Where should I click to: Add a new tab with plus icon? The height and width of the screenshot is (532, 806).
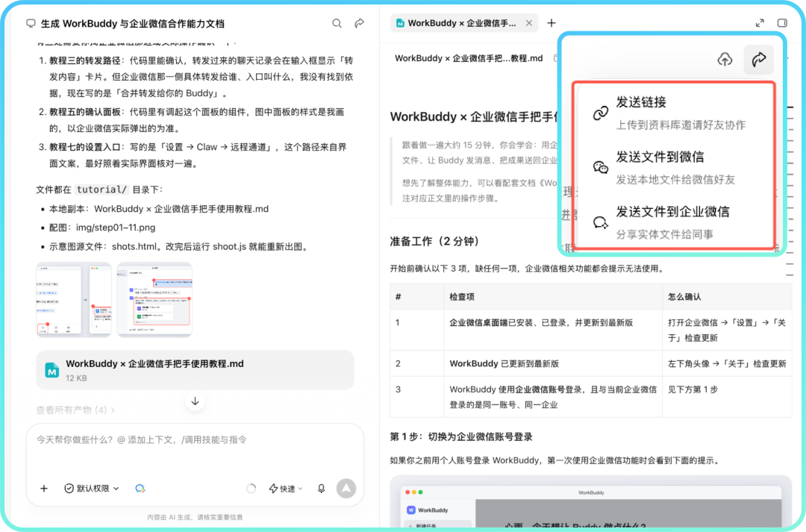coord(552,23)
